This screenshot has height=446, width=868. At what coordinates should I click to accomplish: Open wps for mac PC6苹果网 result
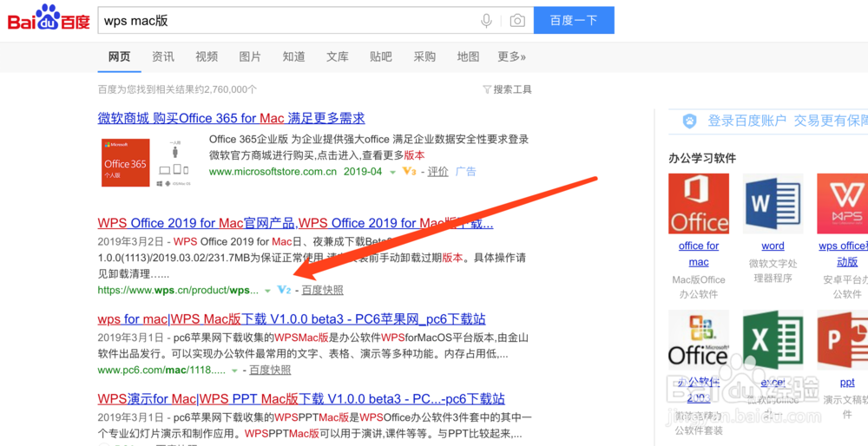pos(292,319)
